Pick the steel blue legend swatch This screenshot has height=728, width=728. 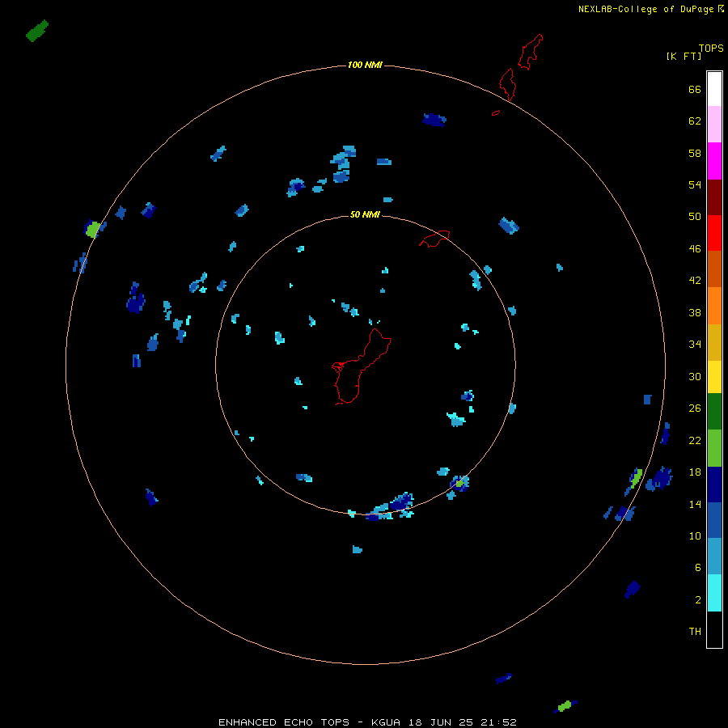pyautogui.click(x=714, y=557)
